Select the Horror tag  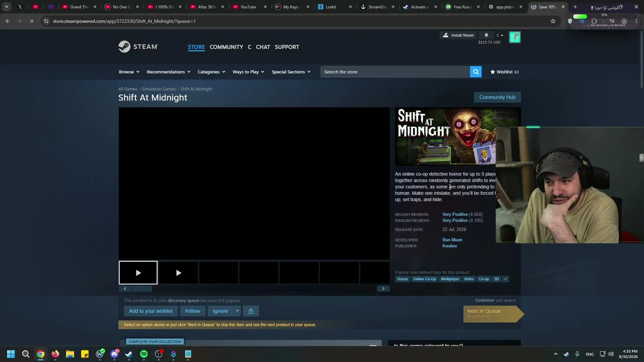[x=403, y=279]
